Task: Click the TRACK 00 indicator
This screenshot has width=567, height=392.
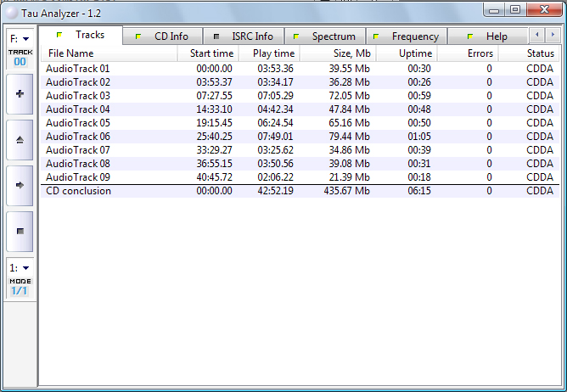Action: [x=20, y=57]
